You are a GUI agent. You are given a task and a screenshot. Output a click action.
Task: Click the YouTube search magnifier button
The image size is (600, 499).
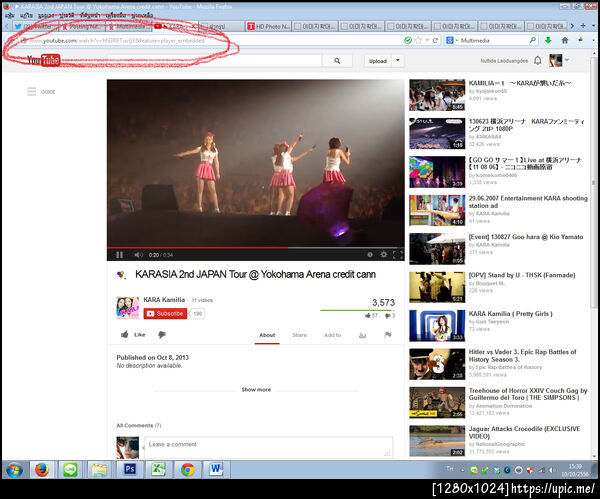(337, 61)
